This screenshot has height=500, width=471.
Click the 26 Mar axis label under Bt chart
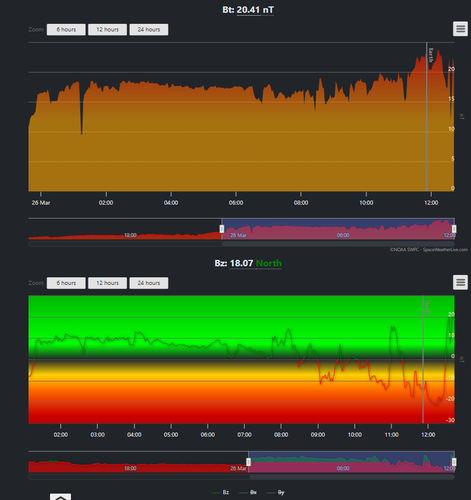(41, 203)
